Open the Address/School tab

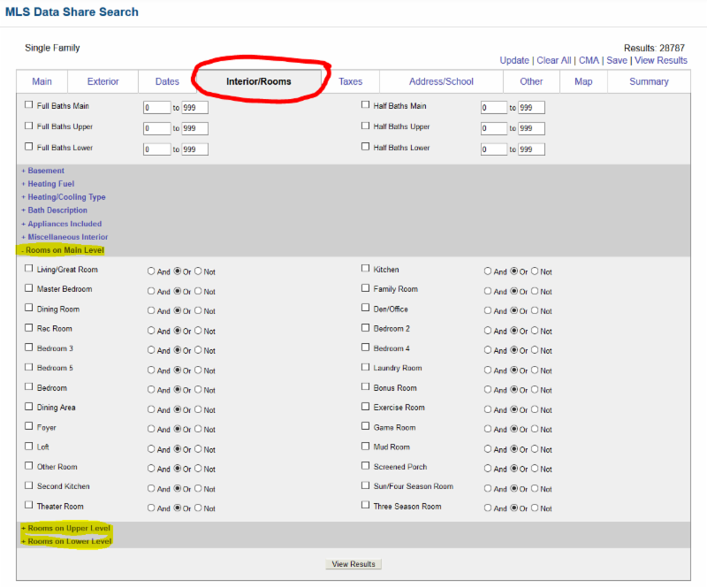[441, 81]
